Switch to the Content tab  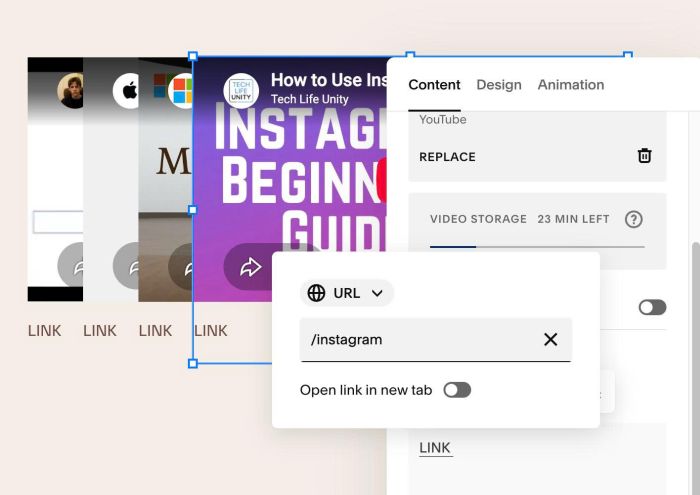pos(434,85)
